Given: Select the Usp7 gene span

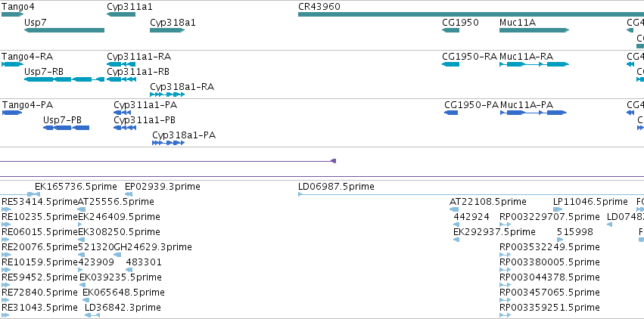Looking at the screenshot, I should pyautogui.click(x=64, y=30).
